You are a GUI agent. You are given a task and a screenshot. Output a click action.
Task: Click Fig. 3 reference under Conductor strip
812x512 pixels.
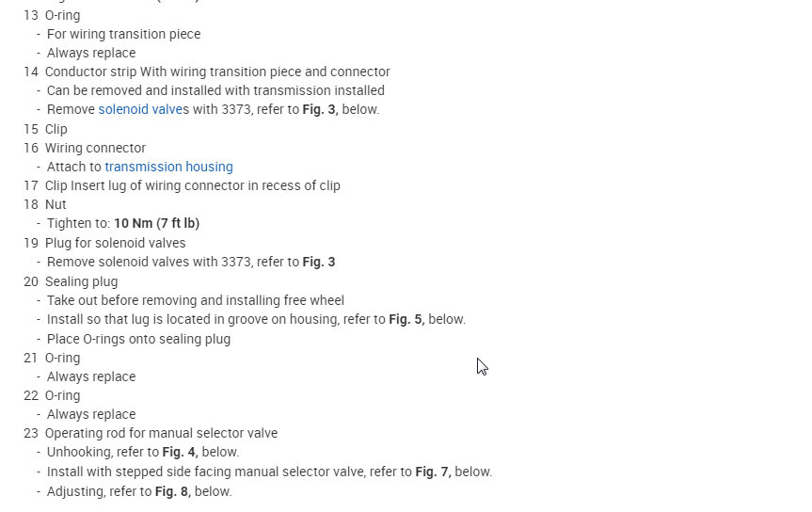(x=318, y=109)
